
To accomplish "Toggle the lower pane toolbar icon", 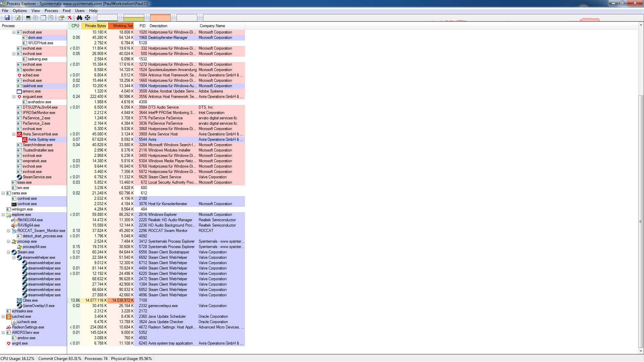I will pyautogui.click(x=43, y=18).
